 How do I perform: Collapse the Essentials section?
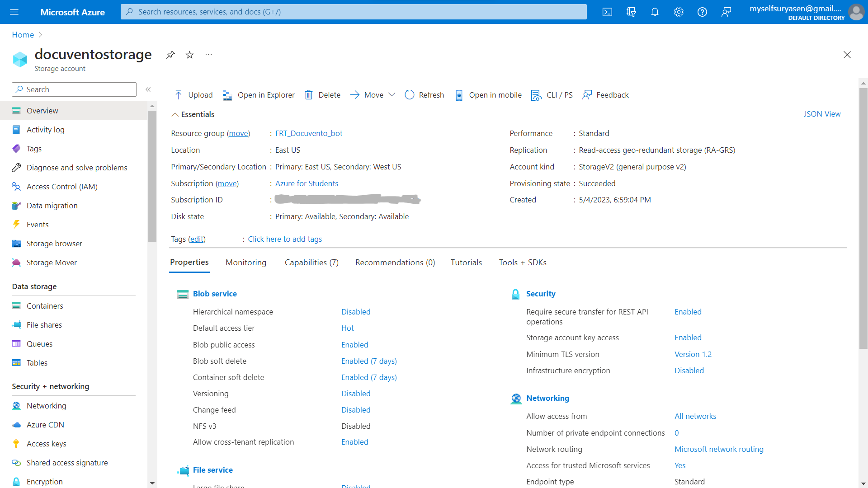click(x=192, y=114)
